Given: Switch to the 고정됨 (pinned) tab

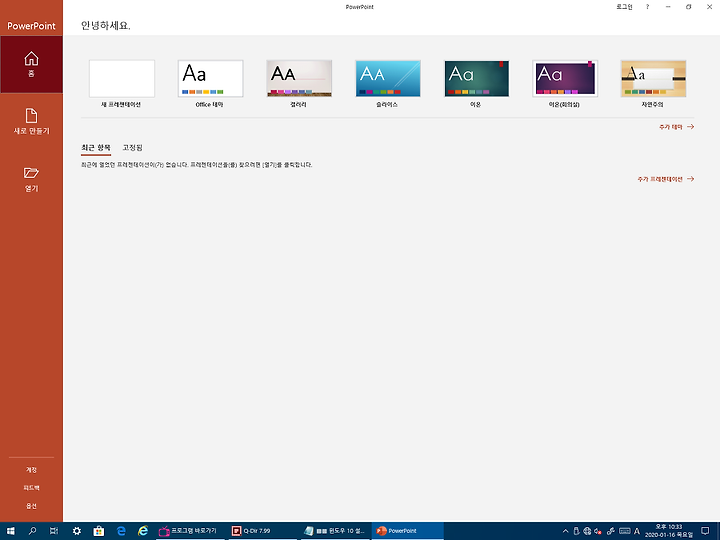Looking at the screenshot, I should (132, 147).
